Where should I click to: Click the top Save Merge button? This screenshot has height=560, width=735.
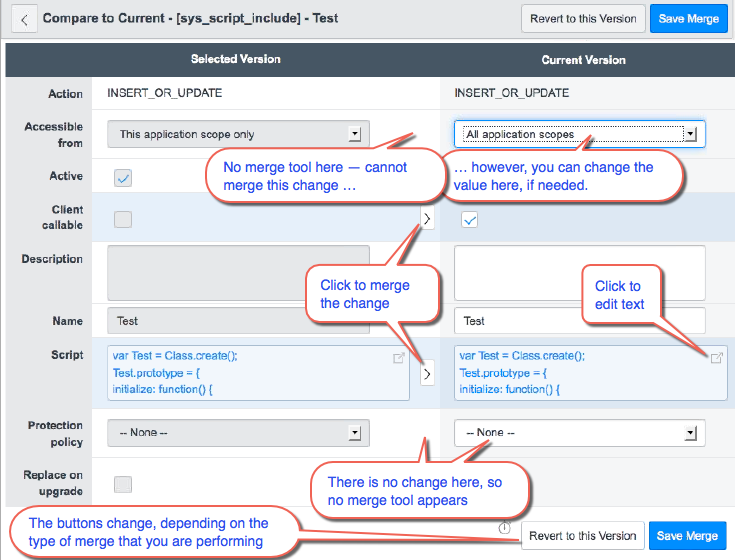coord(689,19)
